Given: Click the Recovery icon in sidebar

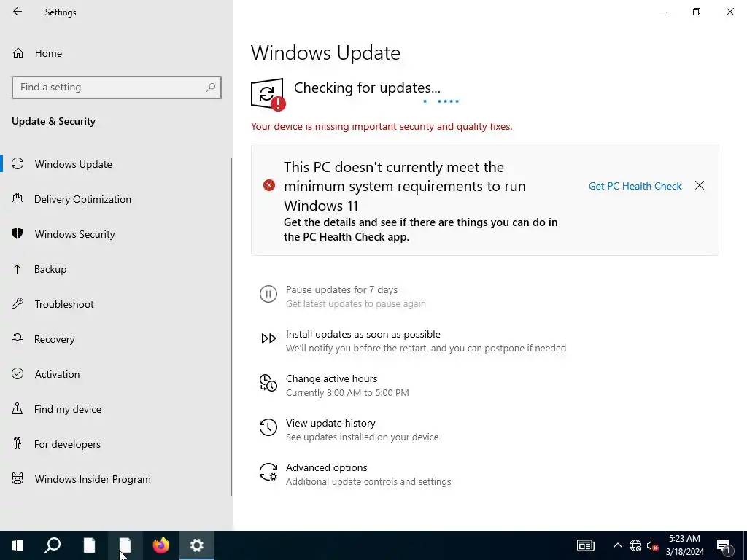Looking at the screenshot, I should tap(18, 338).
